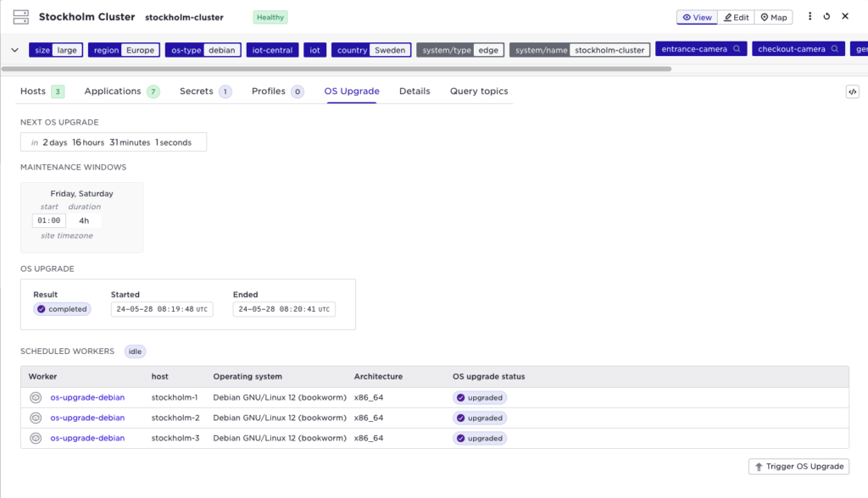Open os-upgrade-debian link for stockholm-2
The image size is (868, 498).
pos(87,418)
